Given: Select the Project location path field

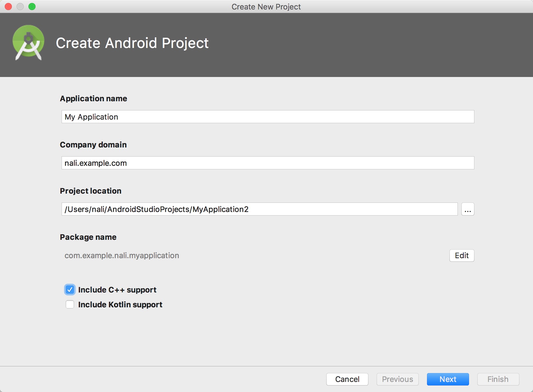Looking at the screenshot, I should 259,209.
